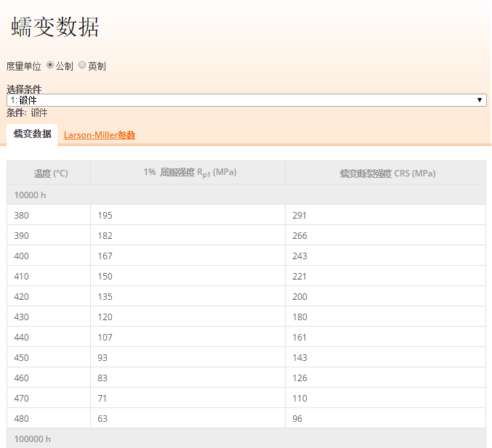Click the 蠕变断裂强度 CRS column header
492x448 pixels.
click(387, 174)
